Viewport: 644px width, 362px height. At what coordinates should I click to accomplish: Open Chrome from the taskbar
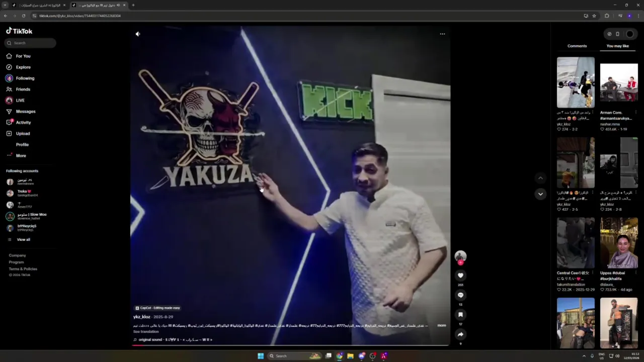point(340,356)
